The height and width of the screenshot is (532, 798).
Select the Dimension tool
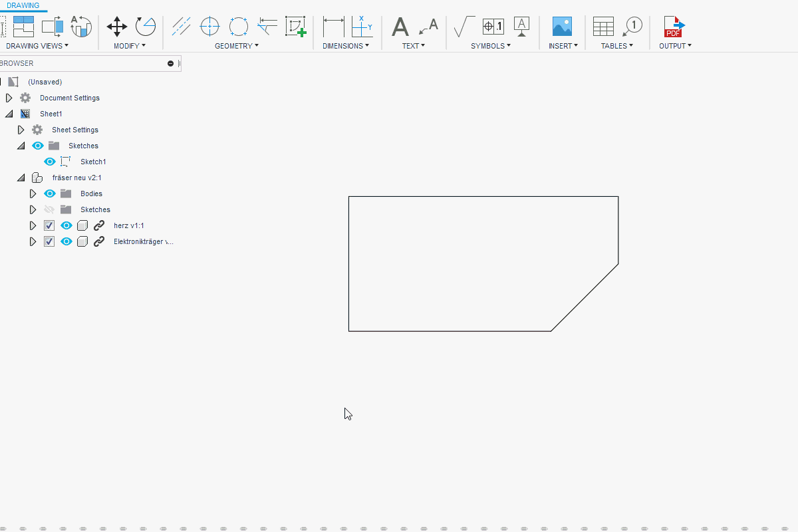333,27
